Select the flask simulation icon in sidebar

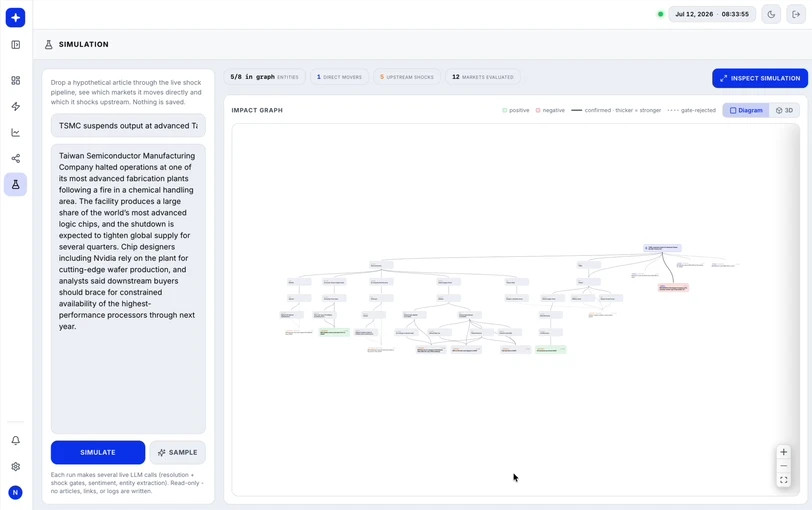coord(16,184)
